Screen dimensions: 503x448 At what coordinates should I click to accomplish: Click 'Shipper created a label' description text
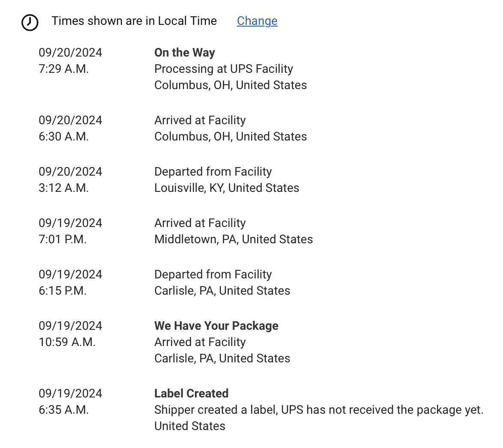(x=318, y=410)
